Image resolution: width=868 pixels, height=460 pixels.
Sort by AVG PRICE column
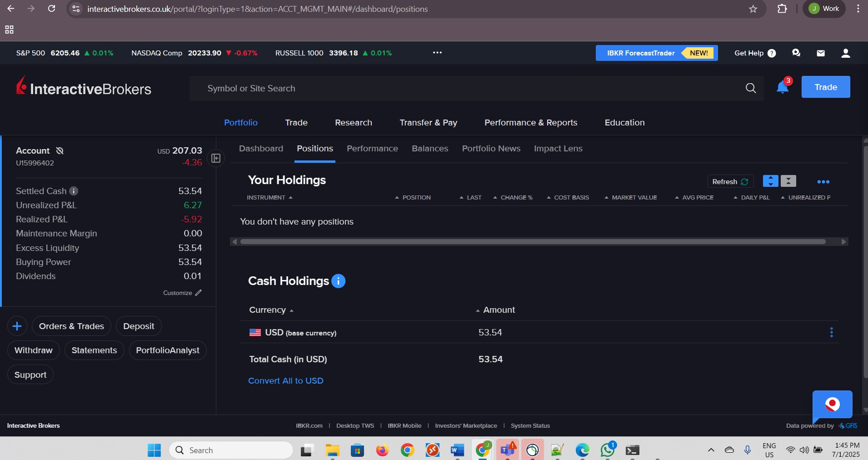pos(694,197)
